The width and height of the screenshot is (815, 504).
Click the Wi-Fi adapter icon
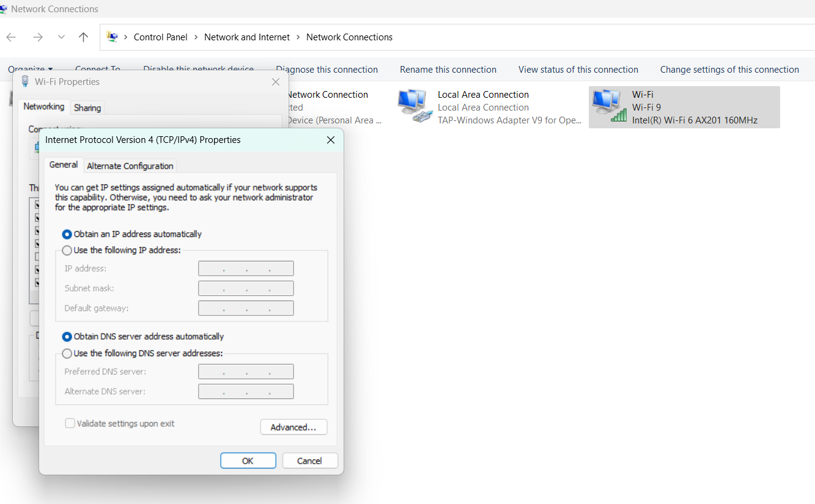(609, 106)
